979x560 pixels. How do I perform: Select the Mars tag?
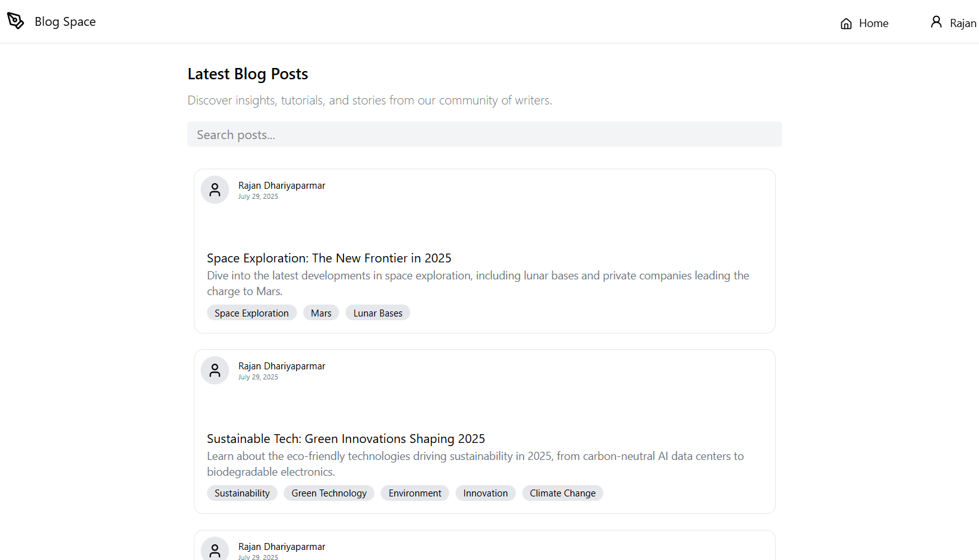click(x=321, y=313)
